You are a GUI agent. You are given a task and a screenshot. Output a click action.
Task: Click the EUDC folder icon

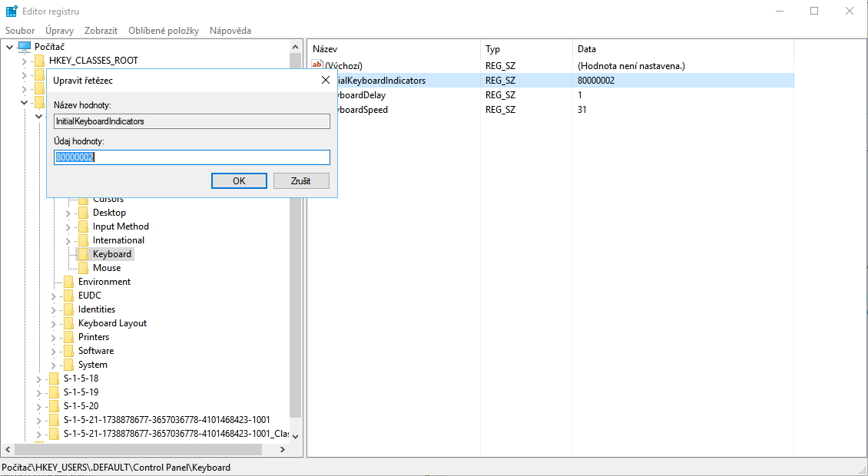pyautogui.click(x=68, y=296)
